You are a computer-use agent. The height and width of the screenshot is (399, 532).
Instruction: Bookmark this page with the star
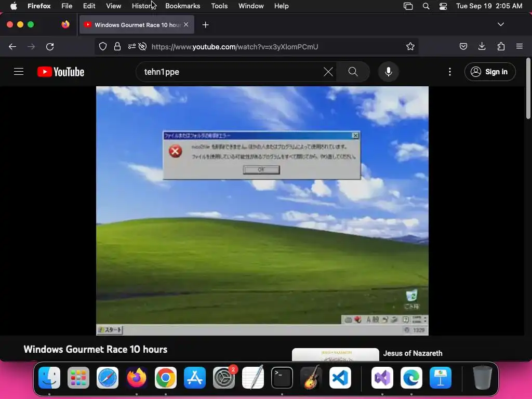(x=410, y=46)
